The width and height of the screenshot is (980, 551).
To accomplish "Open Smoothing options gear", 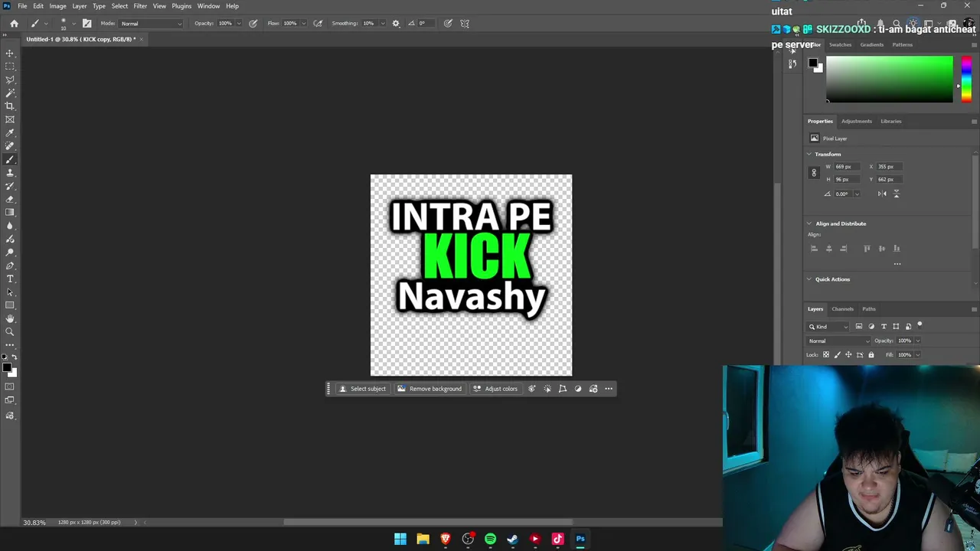I will [x=396, y=23].
